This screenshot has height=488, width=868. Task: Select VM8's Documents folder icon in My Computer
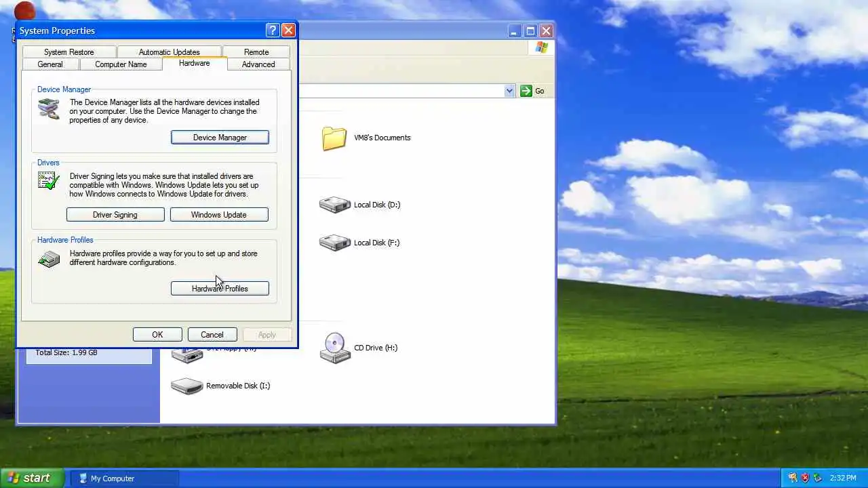(x=334, y=138)
